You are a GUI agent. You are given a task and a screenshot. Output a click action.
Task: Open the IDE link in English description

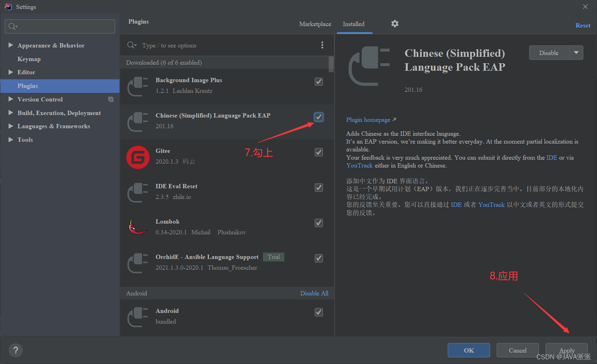point(552,158)
